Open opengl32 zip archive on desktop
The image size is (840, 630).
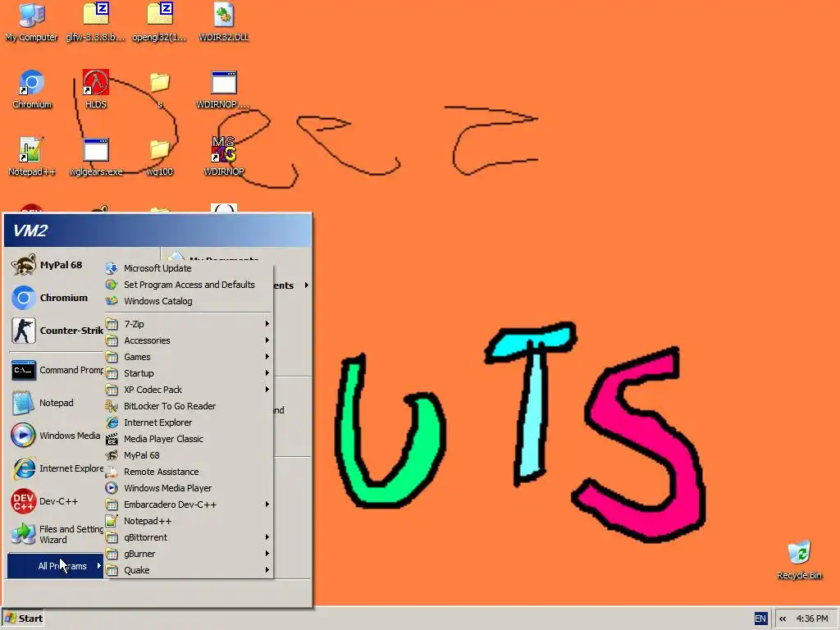tap(160, 21)
